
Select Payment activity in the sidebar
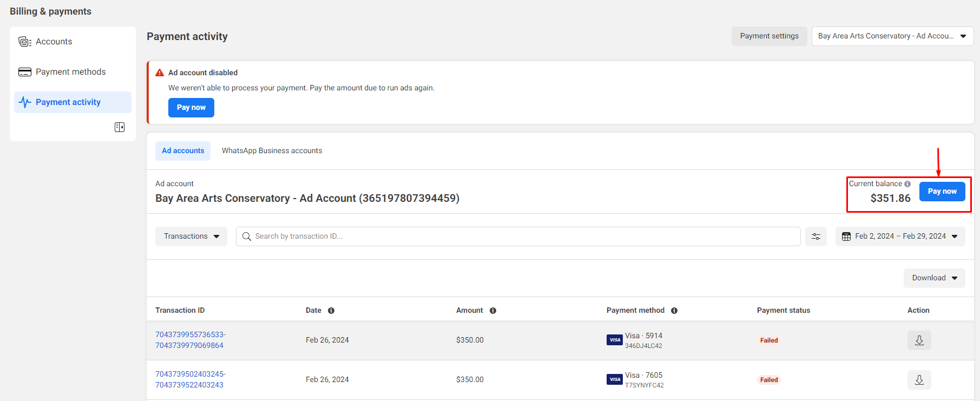(73, 102)
